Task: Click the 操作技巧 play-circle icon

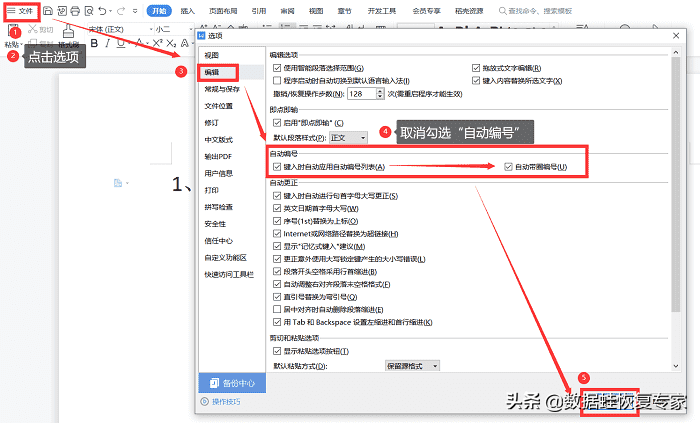Action: (x=204, y=402)
